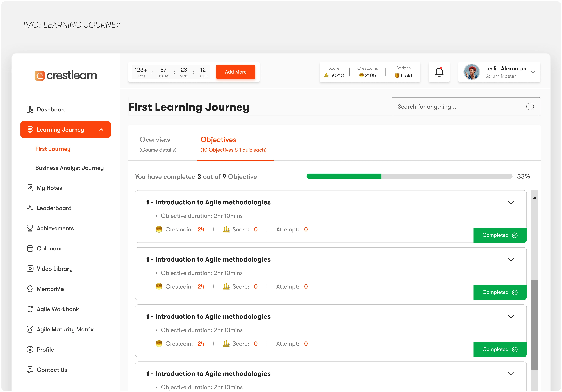Click the Profile person icon
The width and height of the screenshot is (562, 392).
[30, 349]
